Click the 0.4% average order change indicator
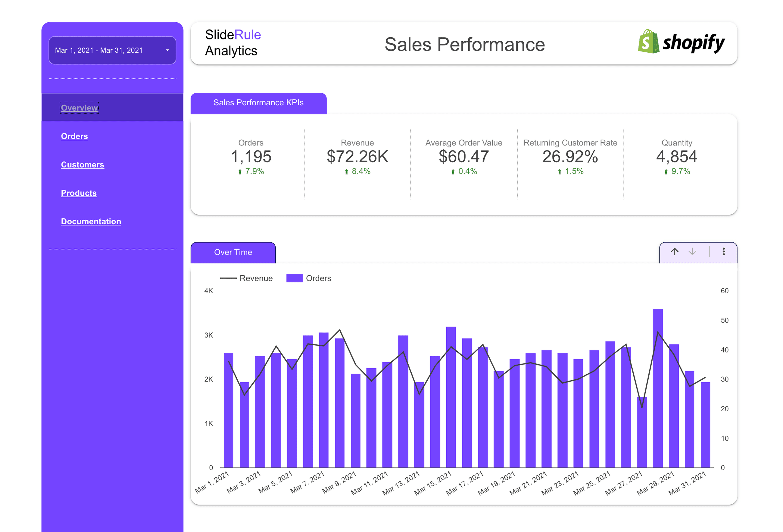Image resolution: width=783 pixels, height=532 pixels. [464, 172]
